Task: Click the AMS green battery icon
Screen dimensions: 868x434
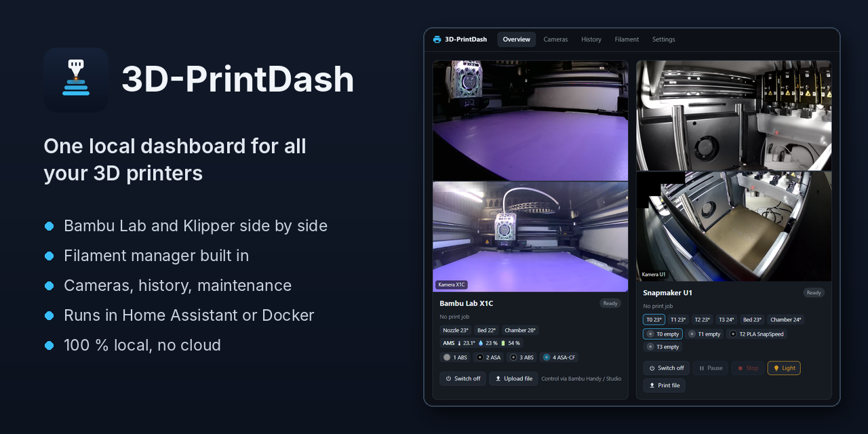Action: tap(503, 343)
